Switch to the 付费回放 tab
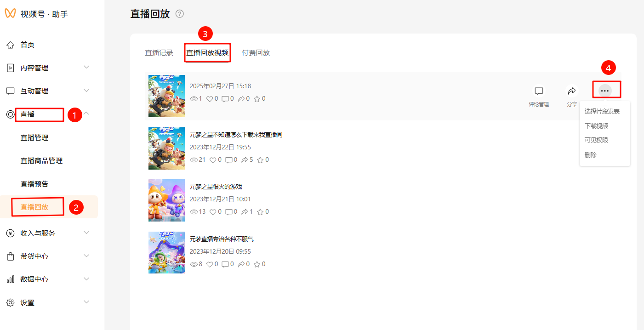Image resolution: width=644 pixels, height=330 pixels. click(256, 53)
